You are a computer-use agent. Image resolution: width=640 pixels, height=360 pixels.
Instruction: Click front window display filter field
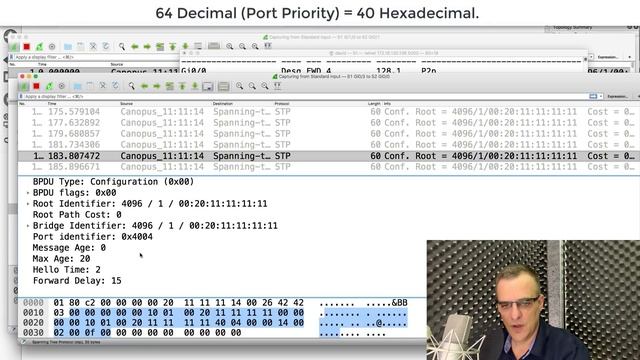coord(306,96)
